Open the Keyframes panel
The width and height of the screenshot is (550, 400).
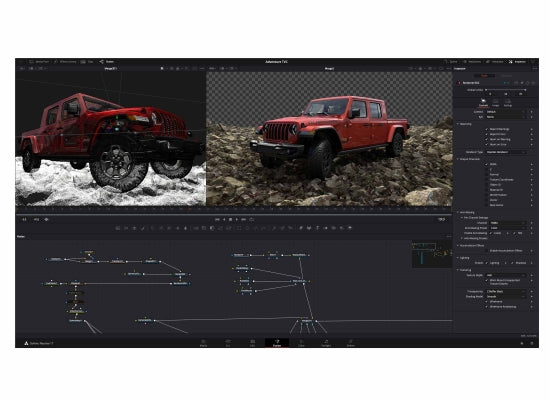pyautogui.click(x=472, y=61)
